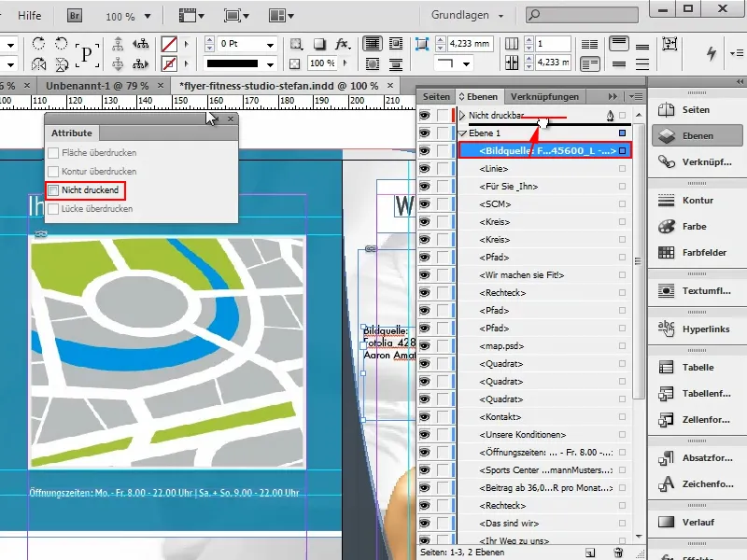Open the Zeichenformate panel in dock
This screenshot has width=747, height=560.
(696, 483)
